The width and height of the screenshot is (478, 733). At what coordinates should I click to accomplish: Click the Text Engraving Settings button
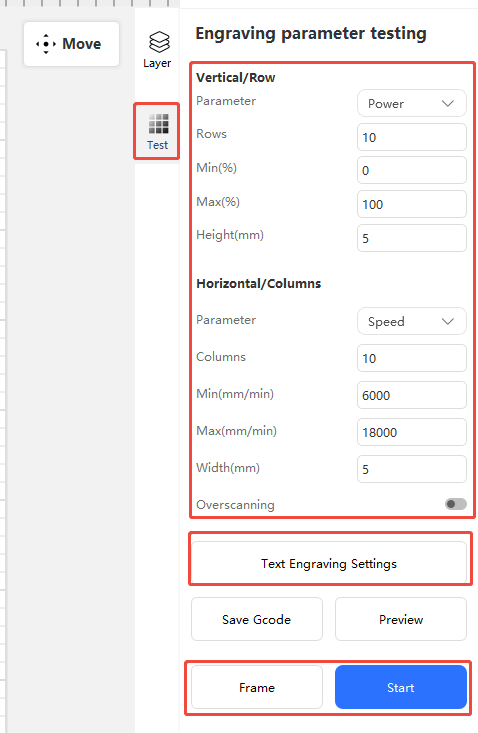point(329,563)
